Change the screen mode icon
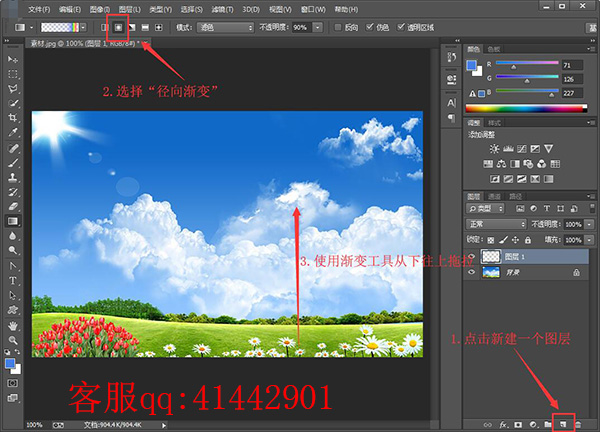This screenshot has width=600, height=432. (x=13, y=398)
